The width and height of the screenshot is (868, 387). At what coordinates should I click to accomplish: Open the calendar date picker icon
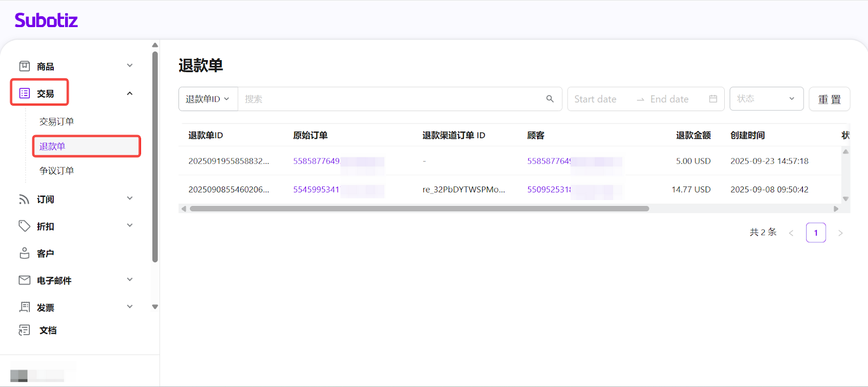coord(713,99)
